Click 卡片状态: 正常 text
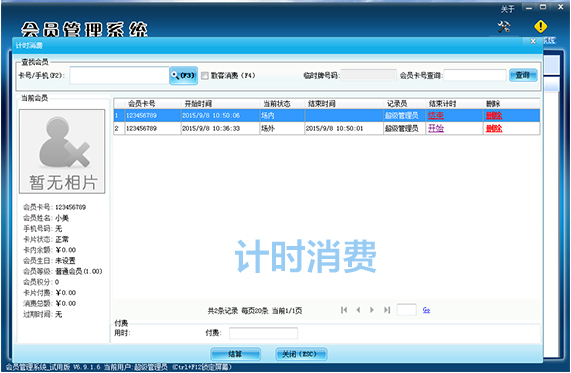Image resolution: width=571 pixels, height=373 pixels. 46,239
